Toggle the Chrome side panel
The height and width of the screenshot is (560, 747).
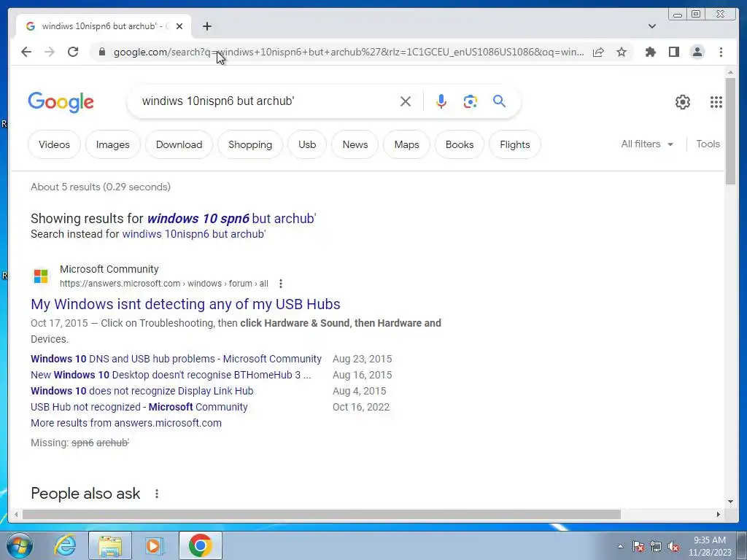(673, 52)
